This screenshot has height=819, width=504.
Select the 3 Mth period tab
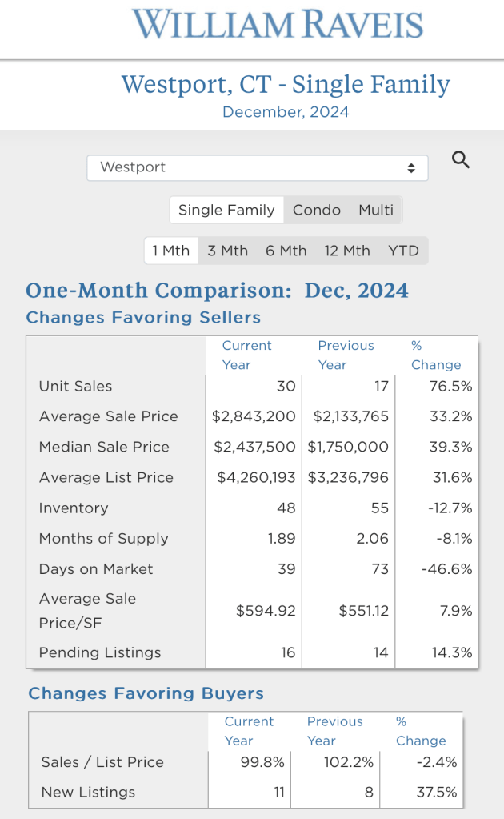point(228,251)
